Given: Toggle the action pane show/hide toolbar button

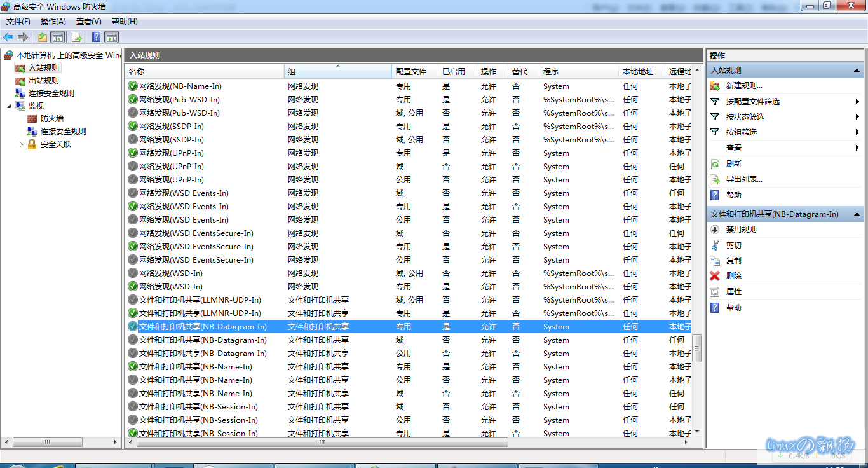Looking at the screenshot, I should [x=112, y=37].
